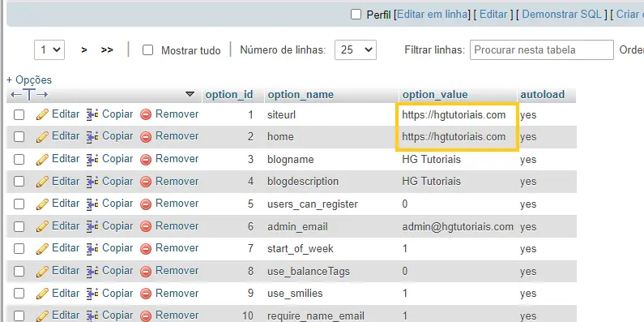Click pencil Editar icon in use_smilies row
This screenshot has height=322, width=644.
click(42, 294)
